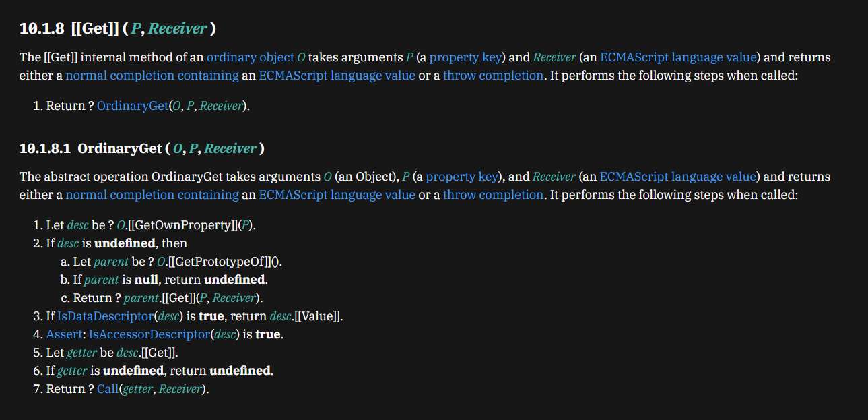Click "property key" link in [[Get]] description
Image resolution: width=868 pixels, height=420 pixels.
[465, 57]
